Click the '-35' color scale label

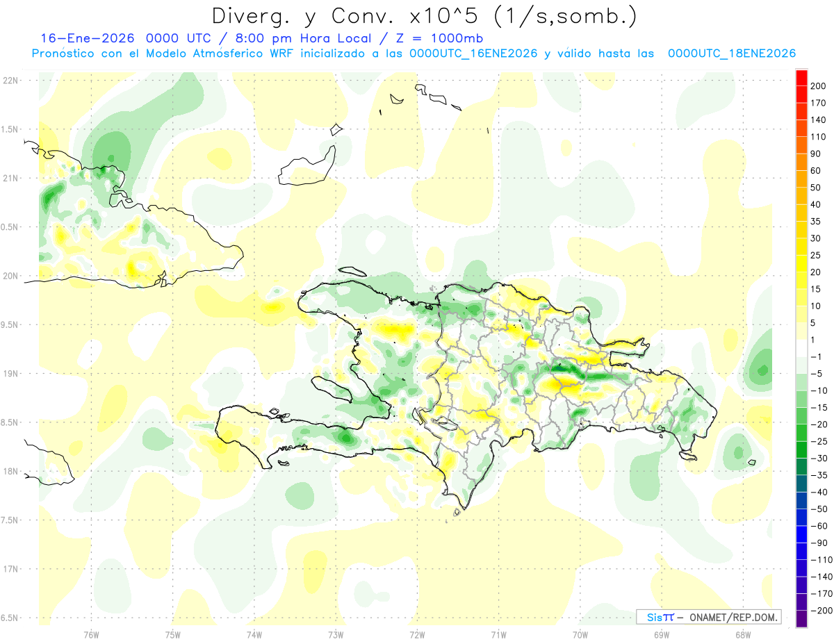pyautogui.click(x=819, y=475)
